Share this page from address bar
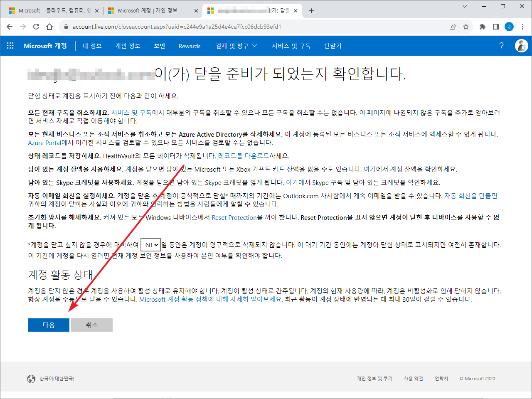Screen dimensions: 532x399 pyautogui.click(x=453, y=27)
